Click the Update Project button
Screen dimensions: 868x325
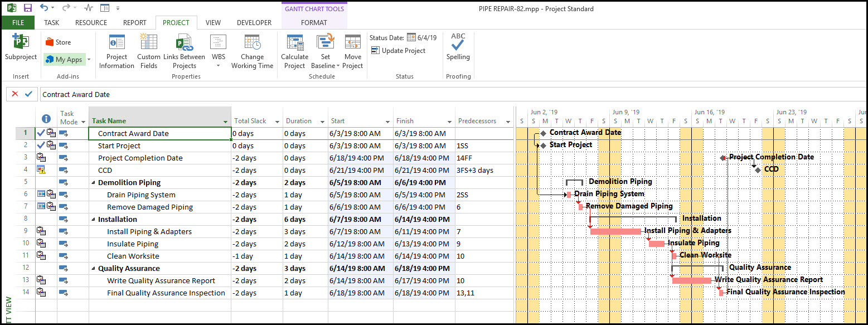[398, 51]
